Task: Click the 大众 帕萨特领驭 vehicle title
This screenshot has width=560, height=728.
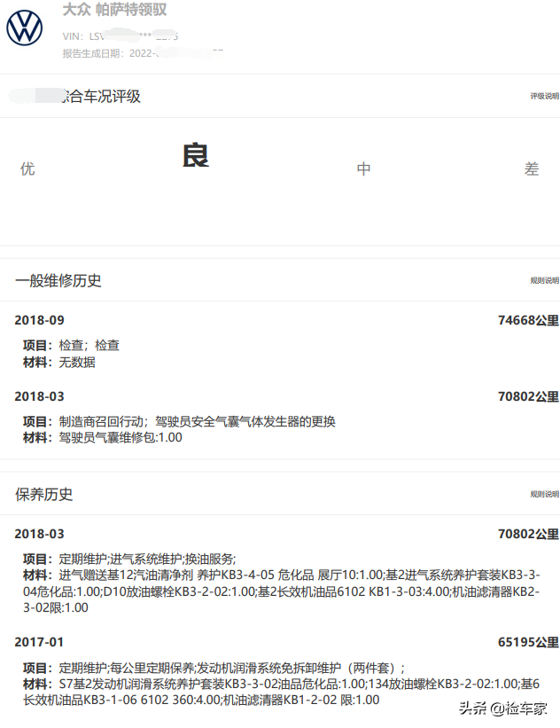Action: click(114, 10)
